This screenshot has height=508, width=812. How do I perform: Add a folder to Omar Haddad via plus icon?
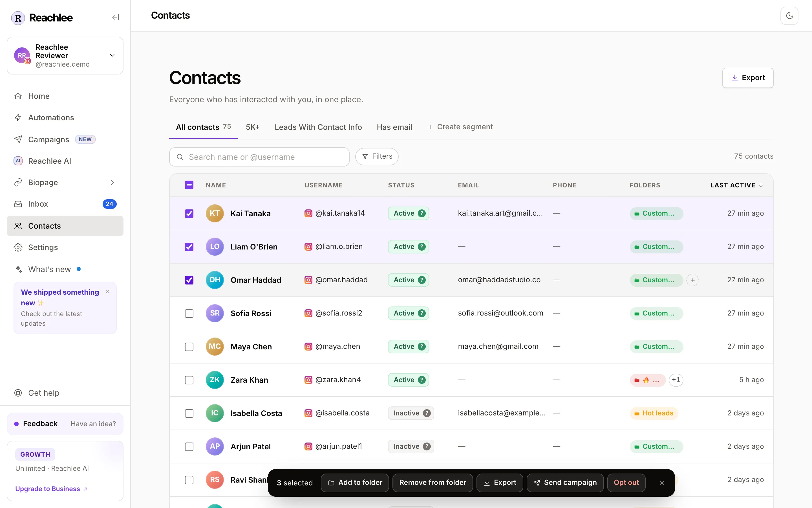[692, 280]
